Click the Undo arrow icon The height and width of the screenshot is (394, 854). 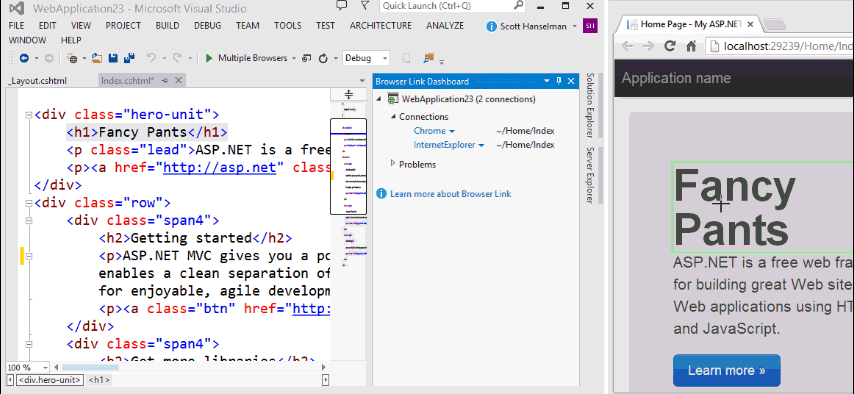(x=151, y=58)
